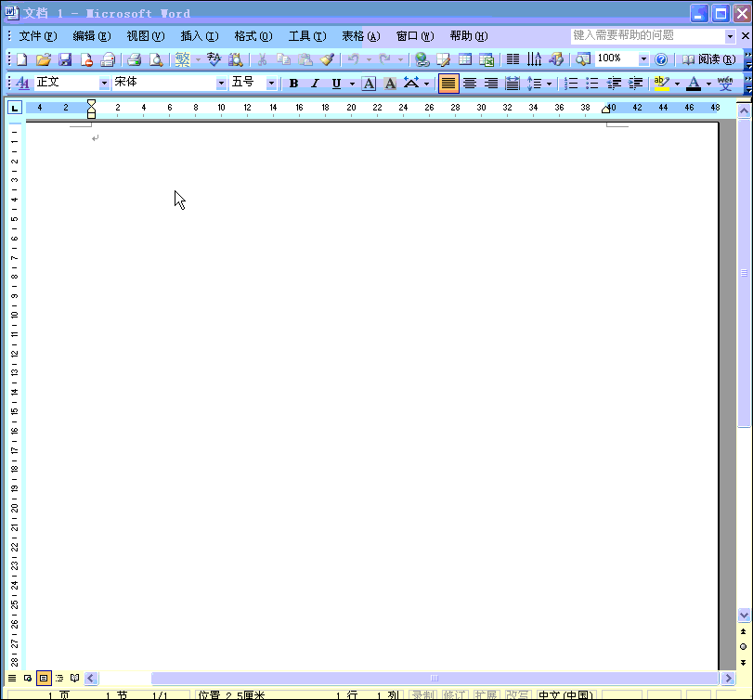The image size is (753, 700).
Task: Click the Copy icon
Action: 284,59
